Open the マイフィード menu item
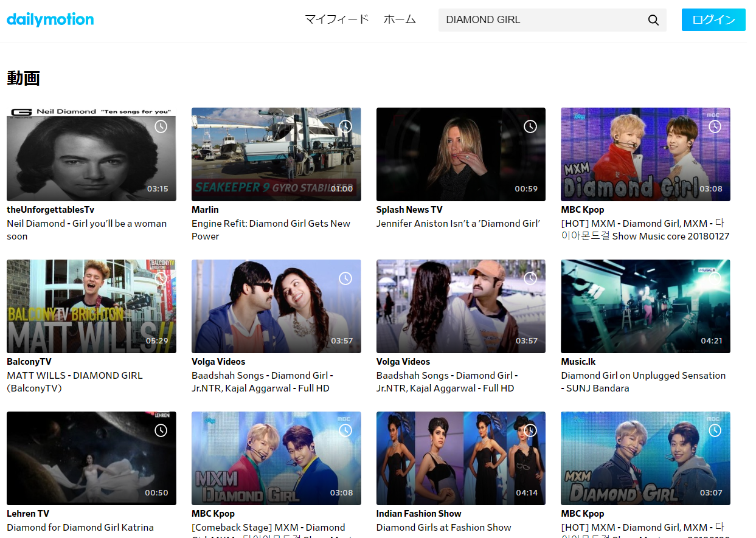Viewport: 756px width, 538px height. [337, 19]
